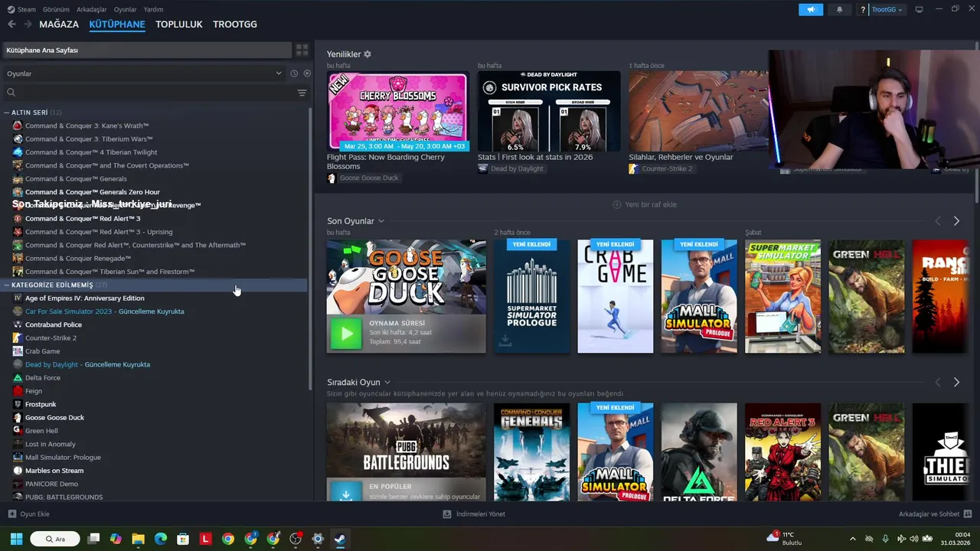Image resolution: width=980 pixels, height=551 pixels.
Task: Select Counter-Strike 2 in library list
Action: (51, 337)
